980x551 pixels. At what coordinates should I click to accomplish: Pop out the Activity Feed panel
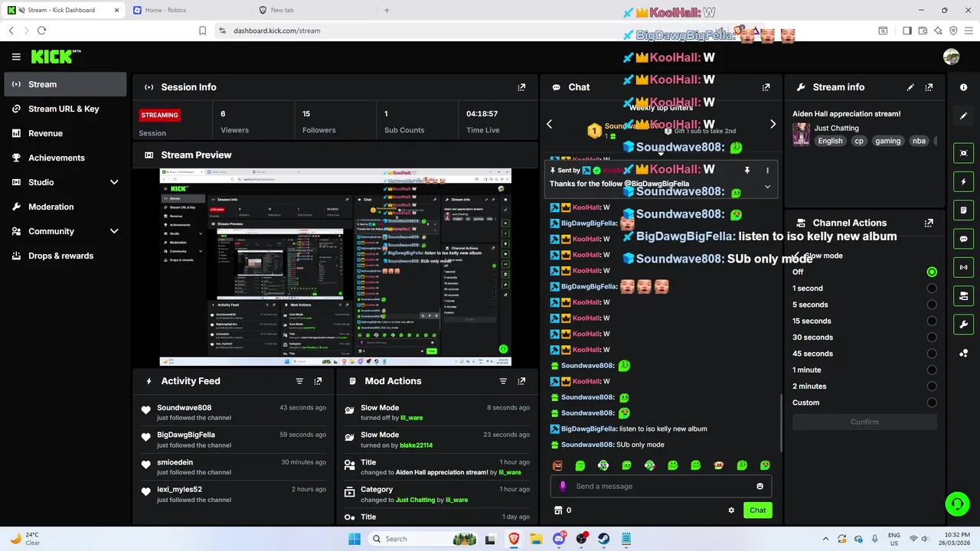tap(318, 381)
